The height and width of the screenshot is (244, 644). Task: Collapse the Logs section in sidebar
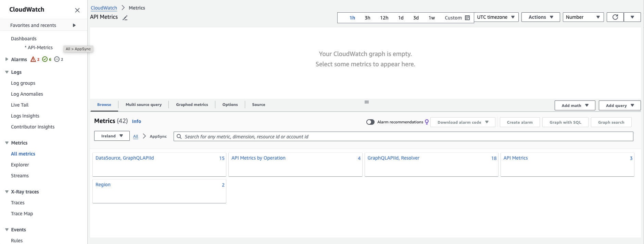point(7,72)
